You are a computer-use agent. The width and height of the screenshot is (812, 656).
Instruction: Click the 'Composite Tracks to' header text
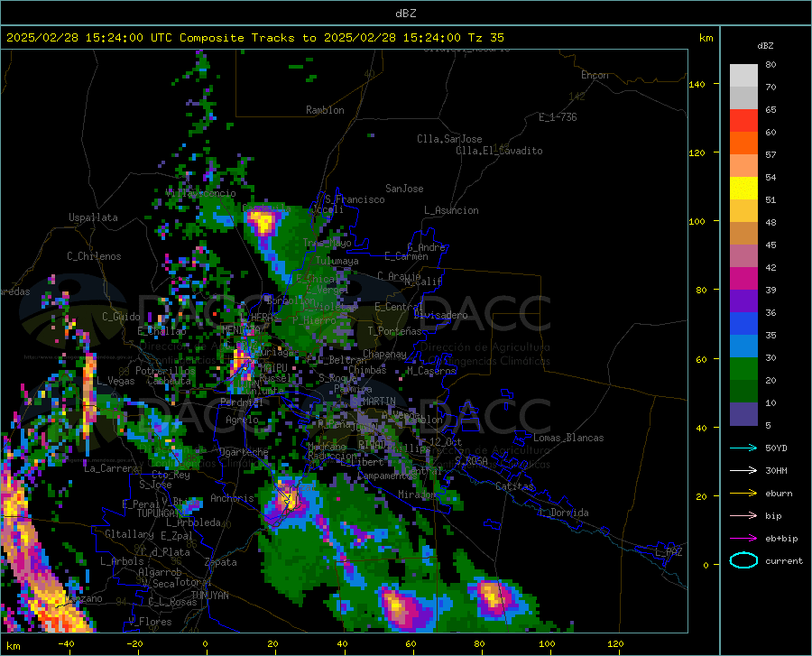click(x=247, y=38)
